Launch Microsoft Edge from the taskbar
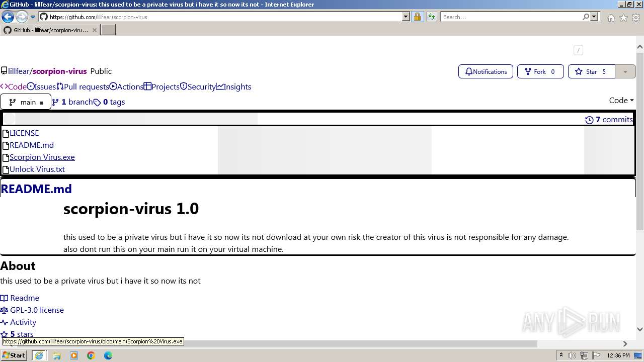This screenshot has height=362, width=644. (108, 355)
